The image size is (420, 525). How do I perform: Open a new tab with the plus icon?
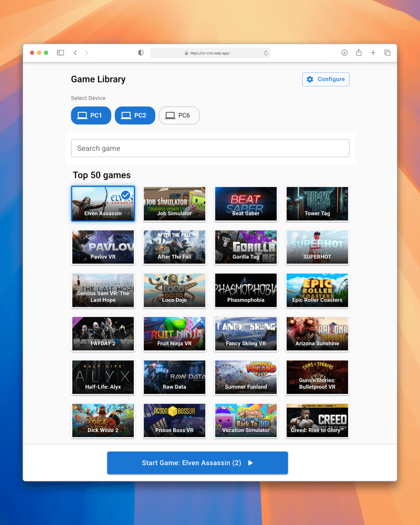tap(373, 52)
